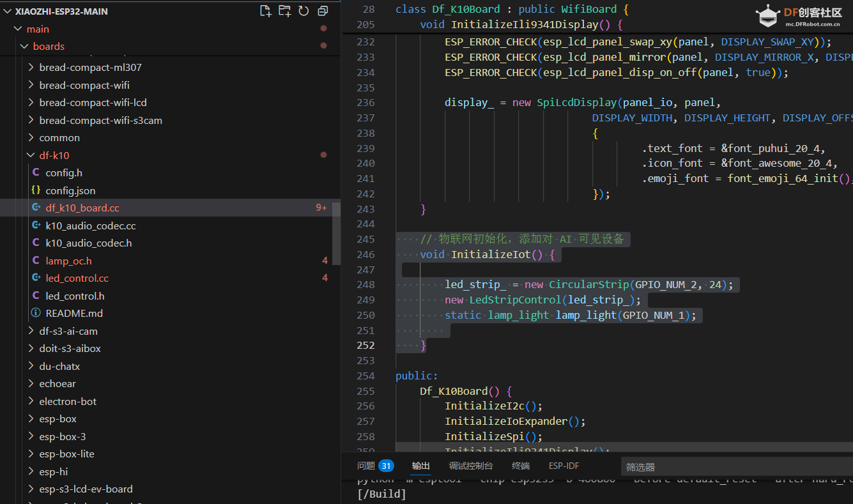Image resolution: width=853 pixels, height=504 pixels.
Task: Switch to the 输出 output tab
Action: [421, 466]
